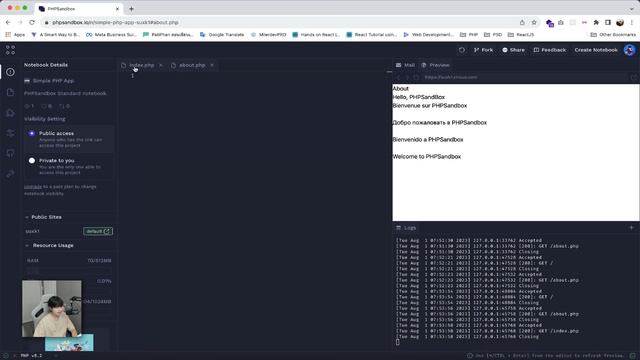The width and height of the screenshot is (640, 360).
Task: Open the Notebook Details info sidebar icon
Action: (x=11, y=72)
